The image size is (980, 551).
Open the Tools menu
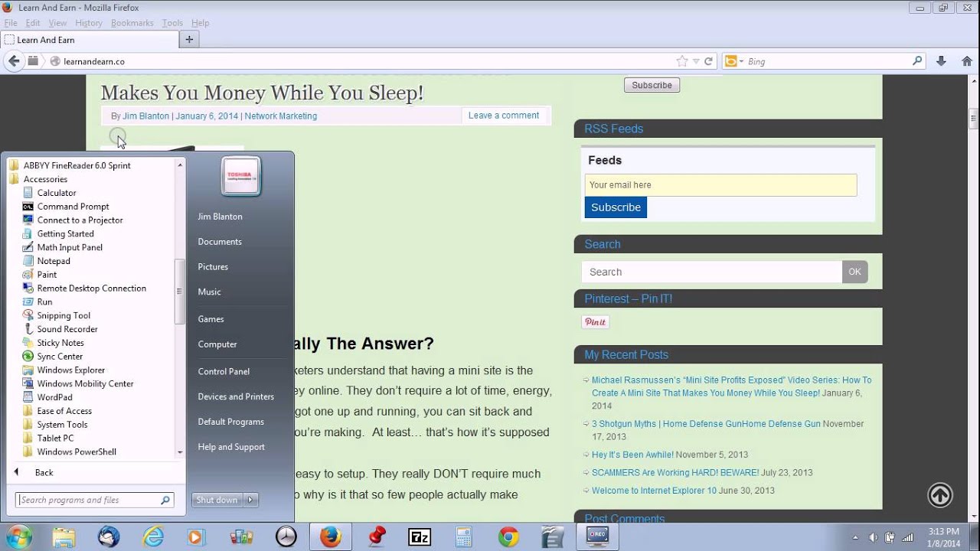tap(172, 23)
